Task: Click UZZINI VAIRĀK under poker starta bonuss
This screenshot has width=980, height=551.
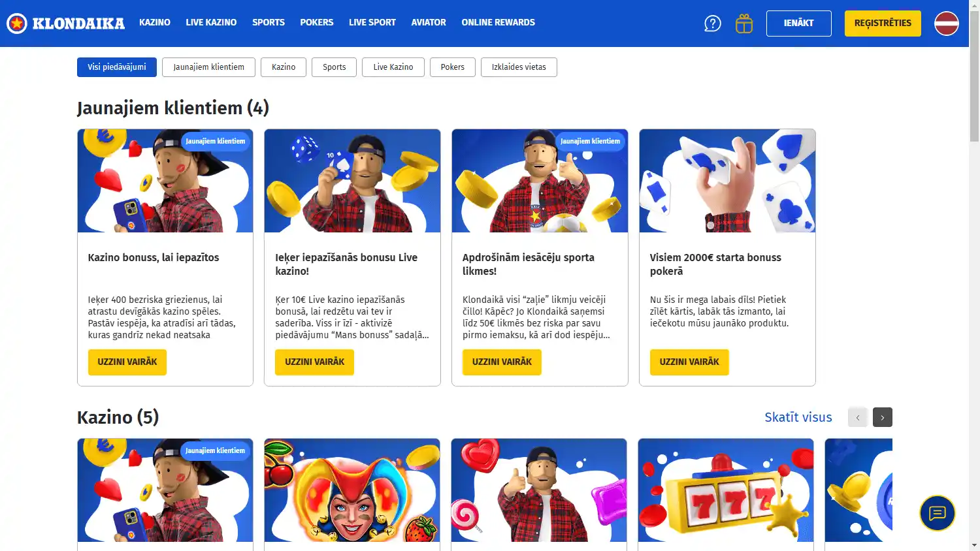Action: click(689, 362)
